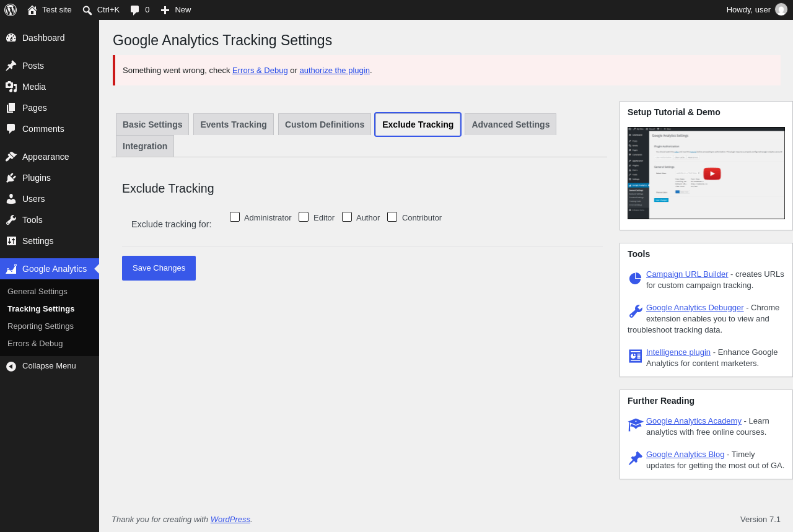
Task: Click the Intelligence plugin icon
Action: pos(635,356)
